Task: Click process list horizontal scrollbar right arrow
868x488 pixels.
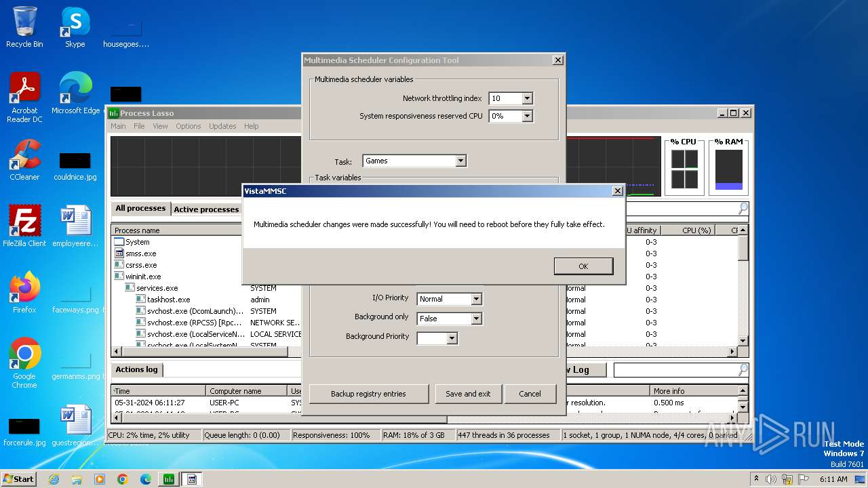Action: (732, 352)
